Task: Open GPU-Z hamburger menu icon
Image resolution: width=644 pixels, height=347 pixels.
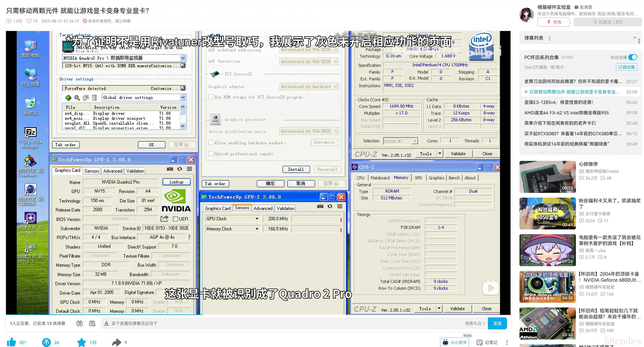Action: click(189, 169)
